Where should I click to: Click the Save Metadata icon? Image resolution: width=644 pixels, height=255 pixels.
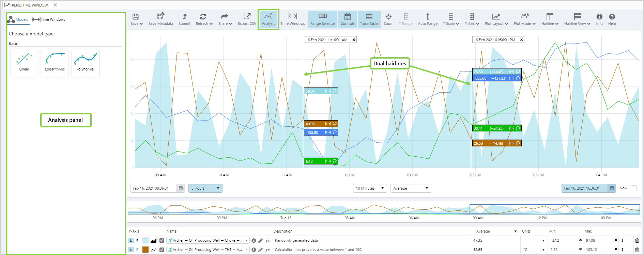(160, 19)
